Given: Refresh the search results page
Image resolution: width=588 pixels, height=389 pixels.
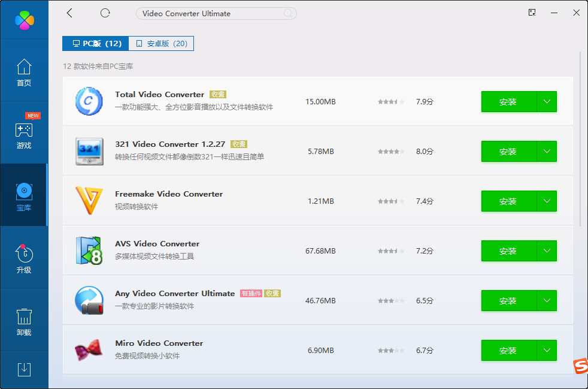Looking at the screenshot, I should 105,13.
